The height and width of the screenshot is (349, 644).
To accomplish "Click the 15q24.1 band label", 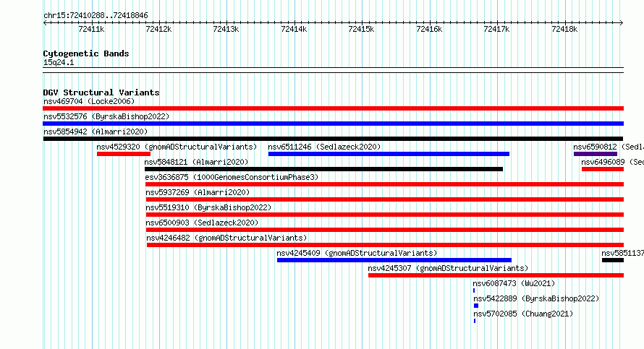I will pos(59,62).
